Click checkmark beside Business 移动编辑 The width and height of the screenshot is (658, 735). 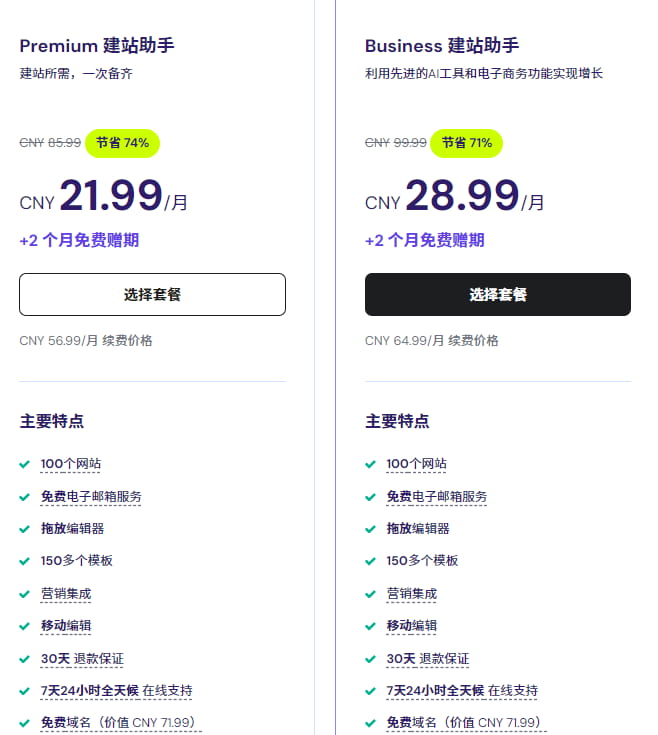pos(371,626)
